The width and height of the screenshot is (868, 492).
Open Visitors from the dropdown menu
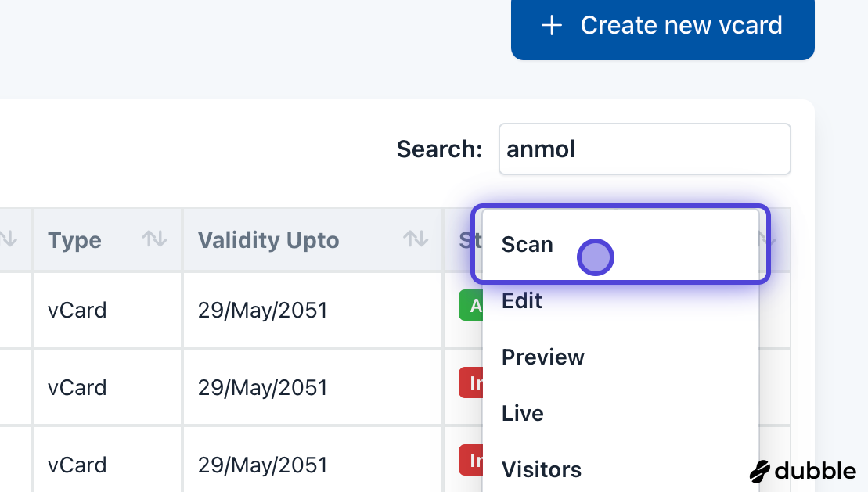pos(542,470)
